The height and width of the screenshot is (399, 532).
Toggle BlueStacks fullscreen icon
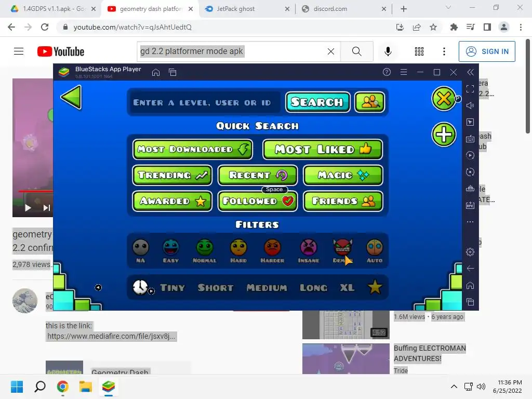tap(470, 89)
